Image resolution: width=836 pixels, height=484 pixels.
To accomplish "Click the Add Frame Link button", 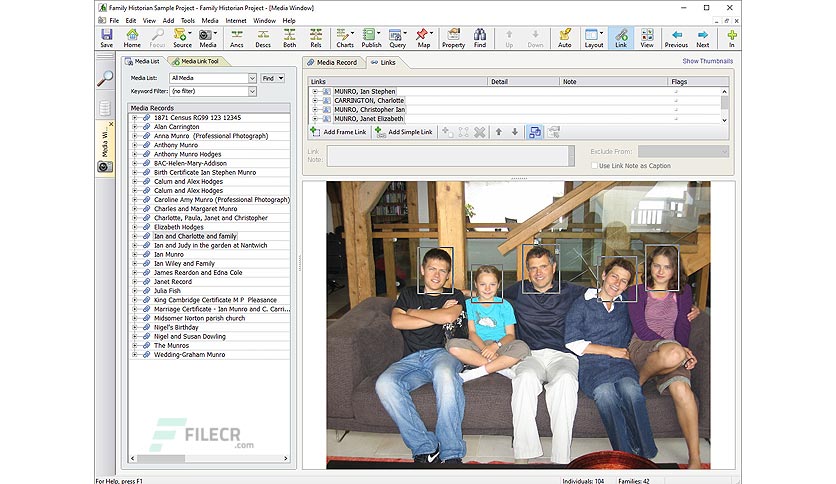I will [339, 132].
